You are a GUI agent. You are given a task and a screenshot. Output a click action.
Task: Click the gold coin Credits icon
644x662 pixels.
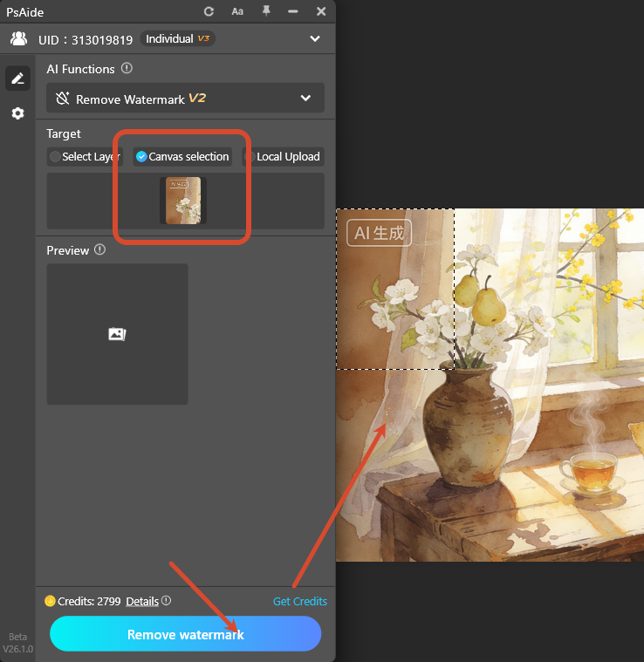coord(50,601)
